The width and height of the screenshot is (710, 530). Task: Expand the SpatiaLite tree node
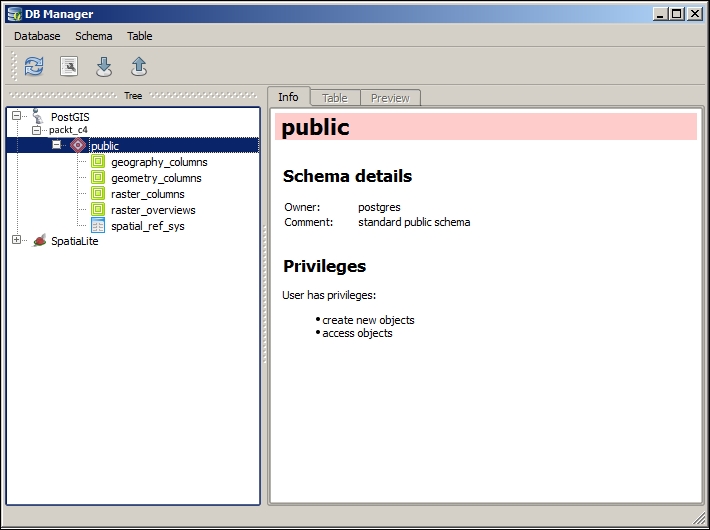(x=16, y=240)
